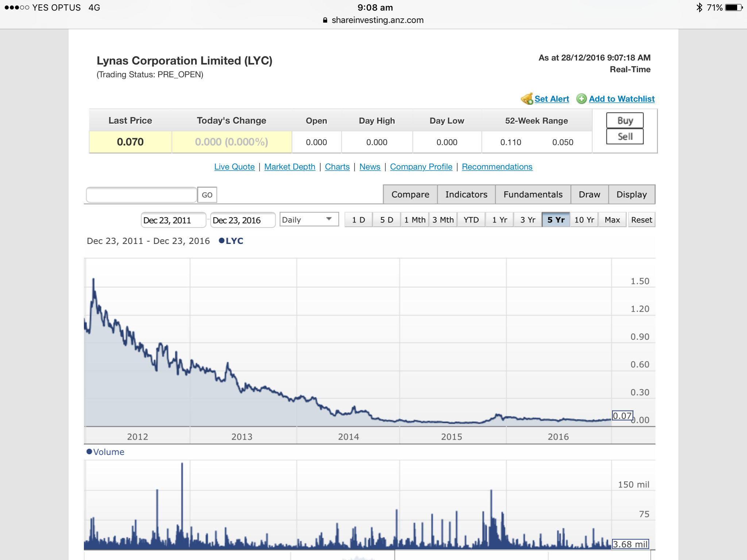Click the Last Price value 0.070

coord(130,142)
